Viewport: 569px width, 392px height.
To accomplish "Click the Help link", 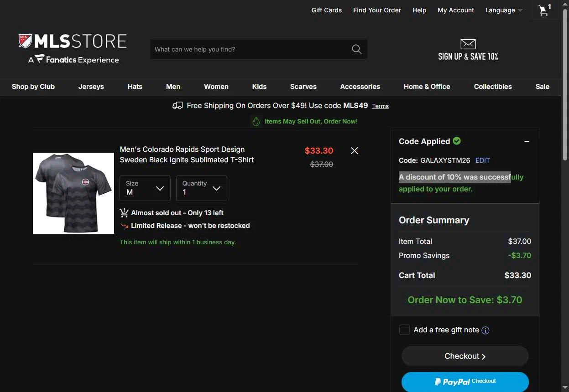I will coord(419,10).
